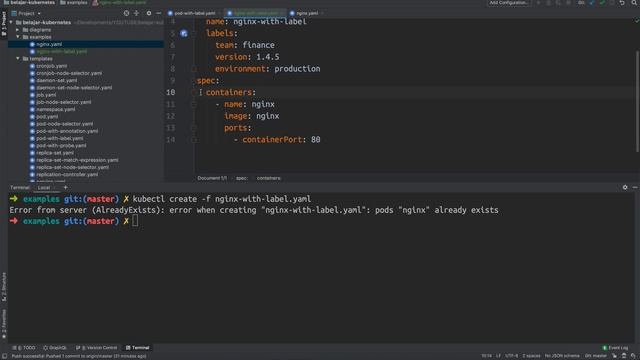Click the text 'containerPort: 80' on line 14

coord(281,140)
